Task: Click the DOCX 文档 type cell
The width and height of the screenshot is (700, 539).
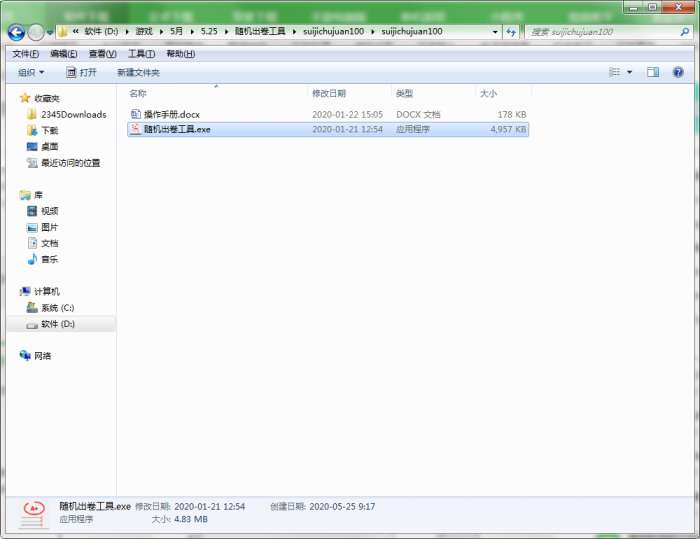Action: click(418, 115)
